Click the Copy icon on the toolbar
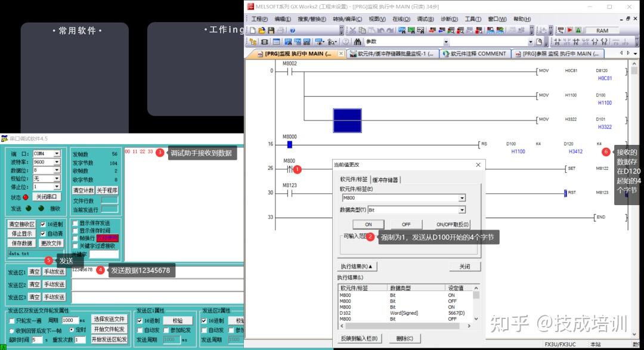Viewport: 644px width, 350px height. click(363, 30)
